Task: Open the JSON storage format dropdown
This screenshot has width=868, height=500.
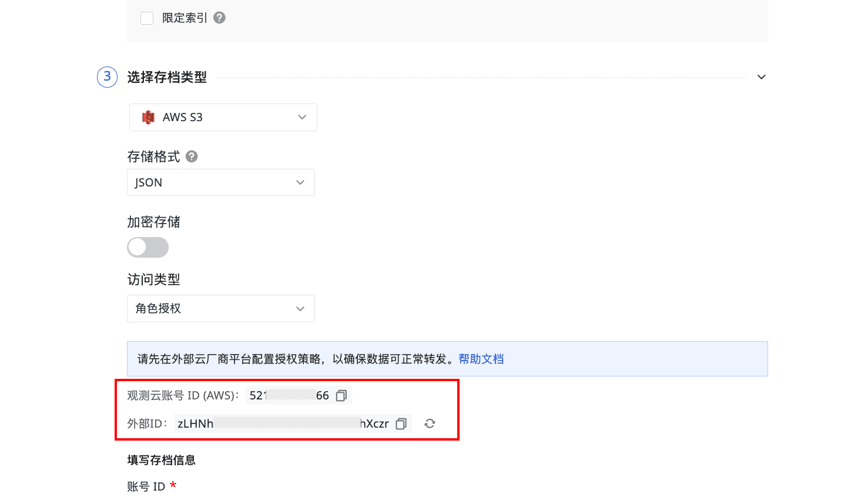Action: [221, 182]
